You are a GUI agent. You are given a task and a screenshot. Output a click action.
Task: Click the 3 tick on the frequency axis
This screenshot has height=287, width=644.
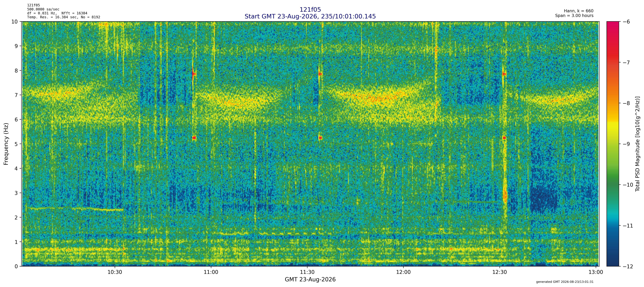16,193
